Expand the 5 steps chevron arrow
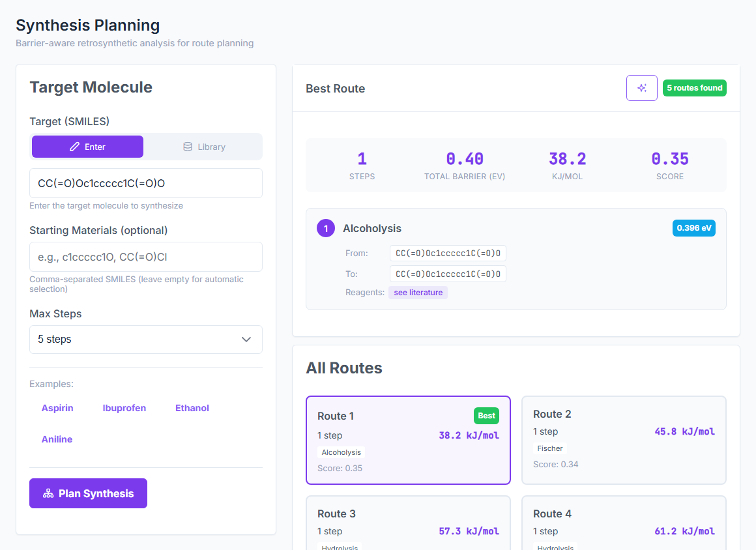 click(x=246, y=340)
